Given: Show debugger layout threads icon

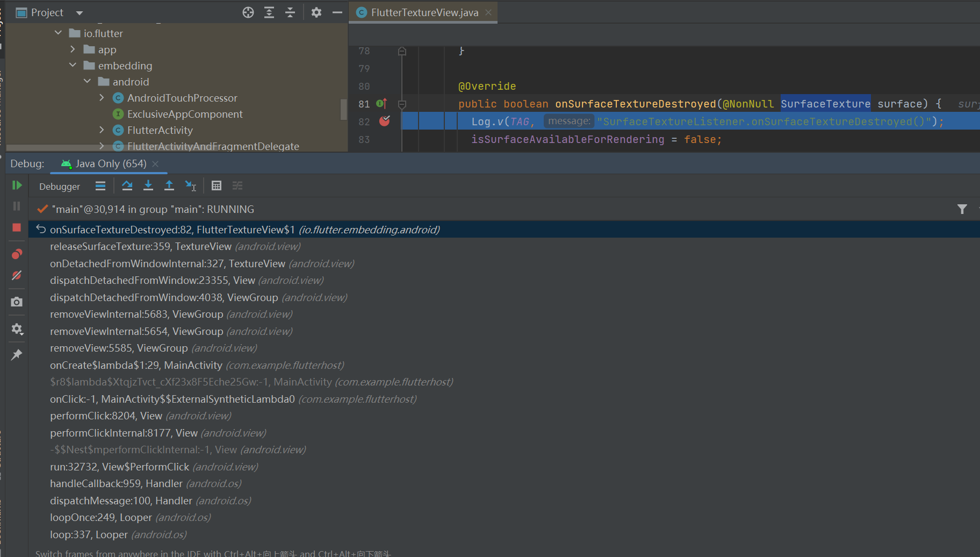Looking at the screenshot, I should pyautogui.click(x=100, y=186).
